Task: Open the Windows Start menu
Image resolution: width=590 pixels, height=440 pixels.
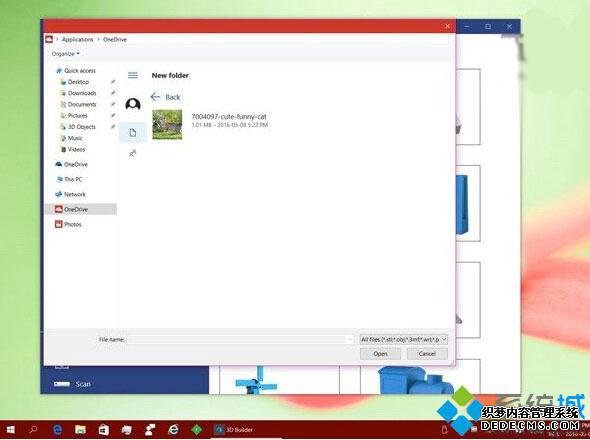Action: click(x=11, y=429)
